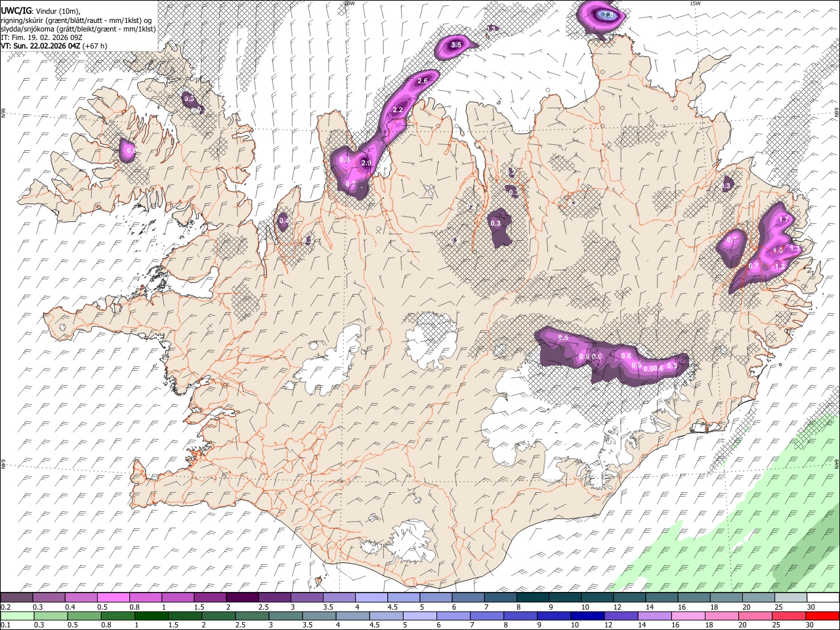Pick the dark blue 10 rain legend swatch
Screen dimensions: 840x630
[587, 616]
